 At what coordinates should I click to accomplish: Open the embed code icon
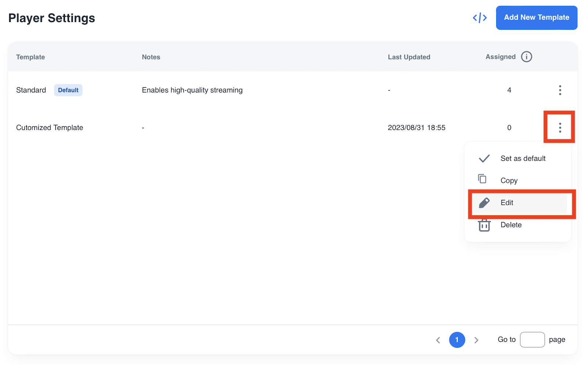480,18
